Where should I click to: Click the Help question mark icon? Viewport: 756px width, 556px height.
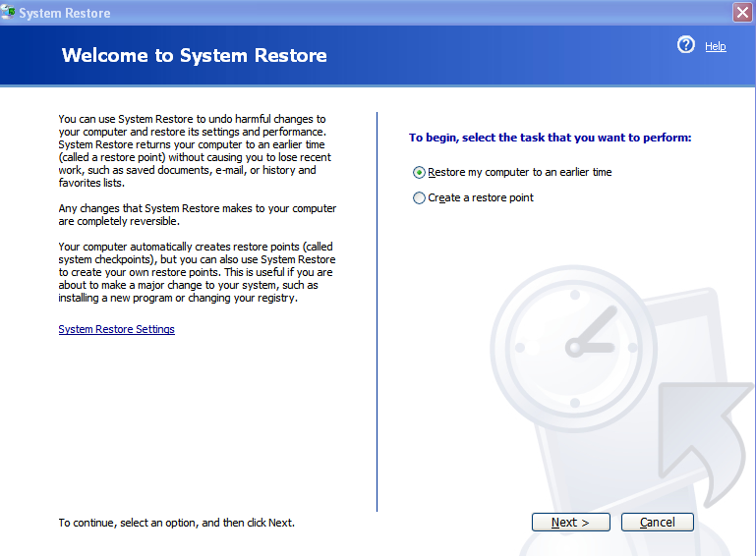click(x=685, y=45)
